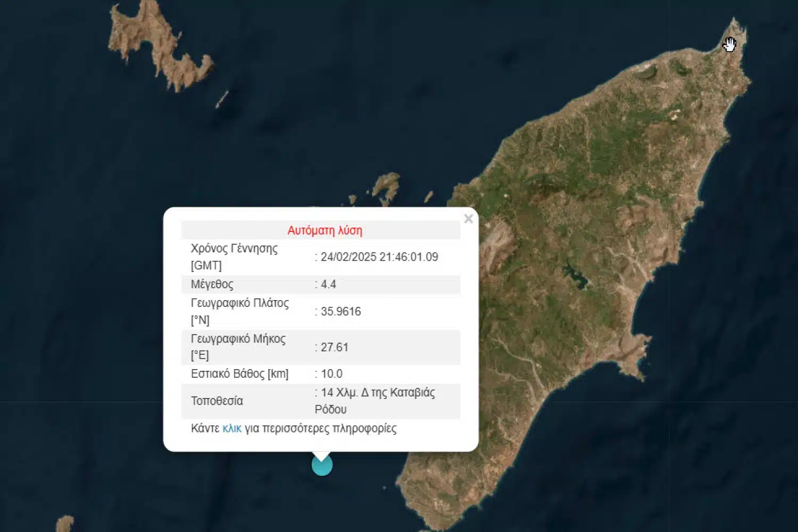Click the Χρόνος Γέννησης label
Image resolution: width=798 pixels, height=532 pixels.
[234, 248]
